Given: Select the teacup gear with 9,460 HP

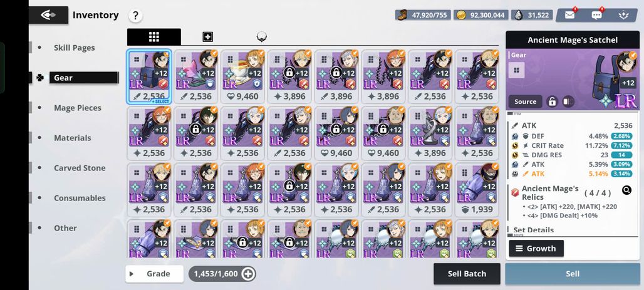Looking at the screenshot, I should pos(244,76).
